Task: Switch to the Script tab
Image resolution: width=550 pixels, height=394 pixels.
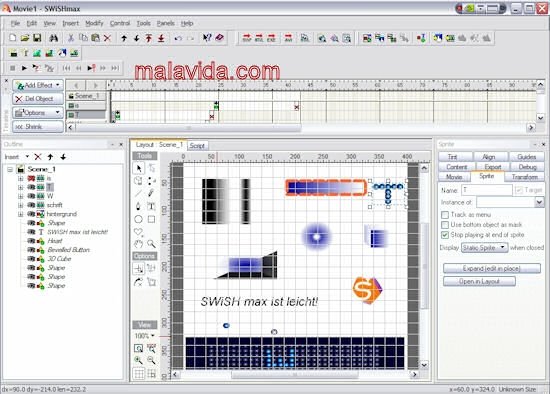Action: click(x=197, y=146)
